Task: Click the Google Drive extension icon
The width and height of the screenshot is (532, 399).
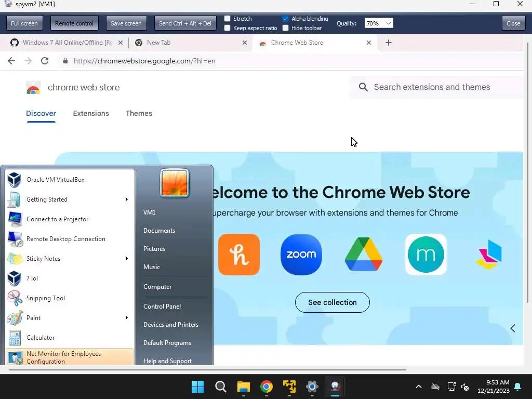Action: point(364,255)
